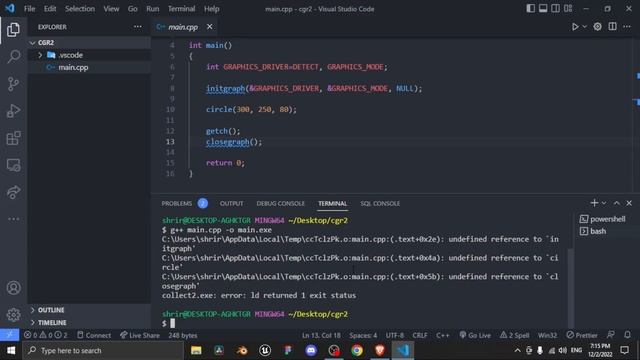Change line ending via CRLF item
Screen dimensions: 640x360
(x=420, y=335)
